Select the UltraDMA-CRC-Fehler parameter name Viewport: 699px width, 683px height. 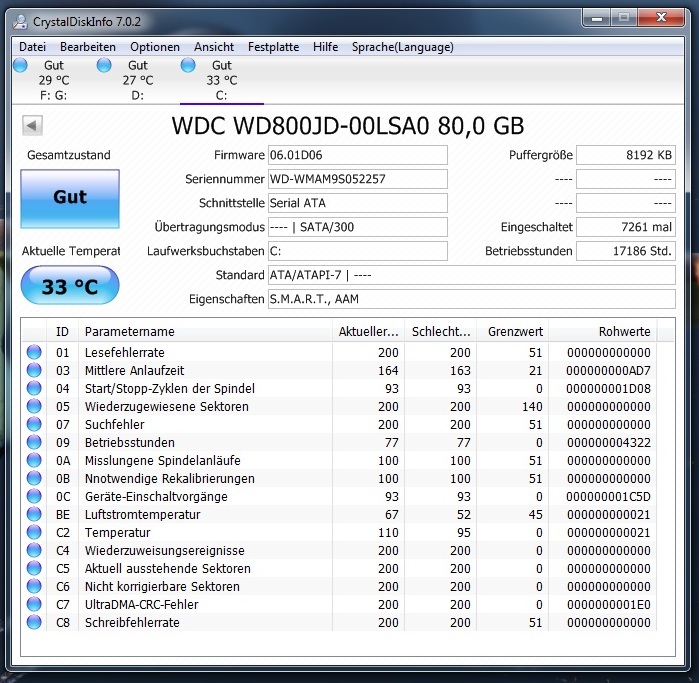pos(142,605)
